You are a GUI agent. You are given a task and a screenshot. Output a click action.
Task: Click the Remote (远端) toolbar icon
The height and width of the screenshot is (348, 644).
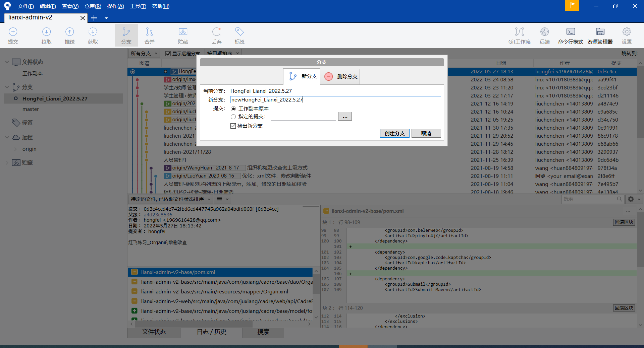tap(544, 36)
